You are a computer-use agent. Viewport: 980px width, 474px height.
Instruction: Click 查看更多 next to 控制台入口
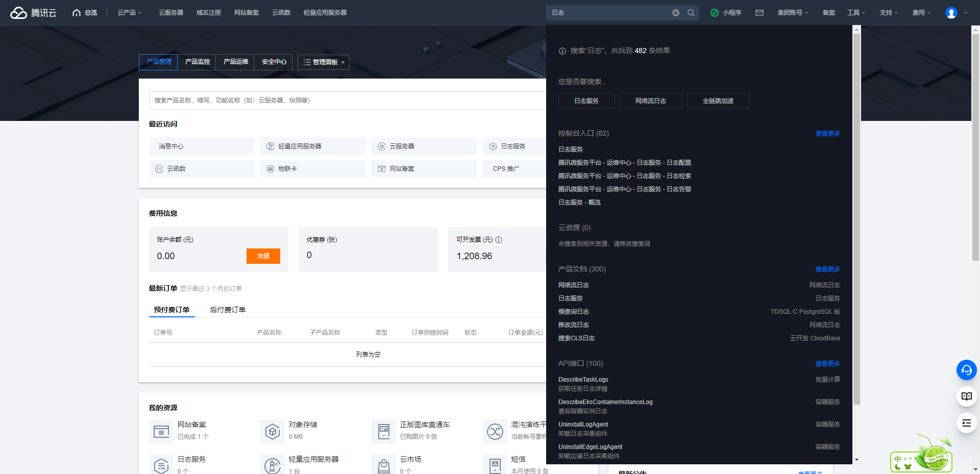[x=827, y=134]
